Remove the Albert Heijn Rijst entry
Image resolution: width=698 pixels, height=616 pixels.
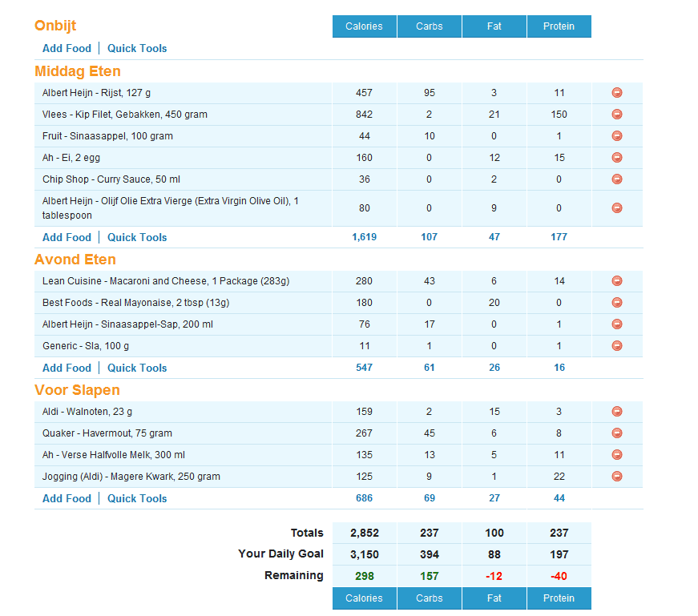616,93
